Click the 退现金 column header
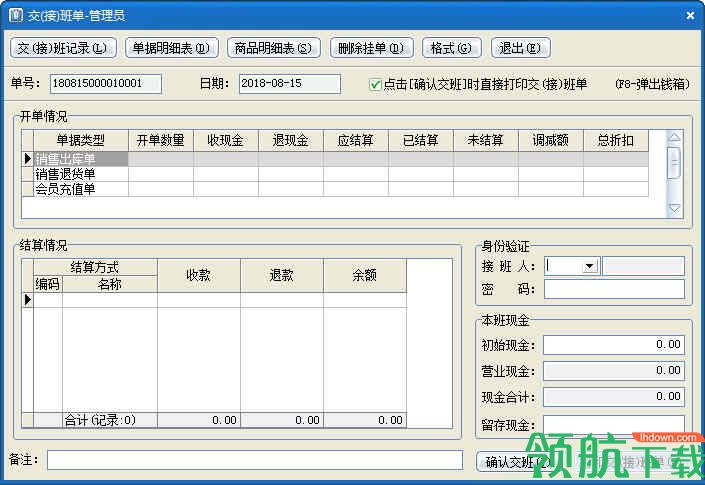The width and height of the screenshot is (705, 485). pyautogui.click(x=291, y=140)
